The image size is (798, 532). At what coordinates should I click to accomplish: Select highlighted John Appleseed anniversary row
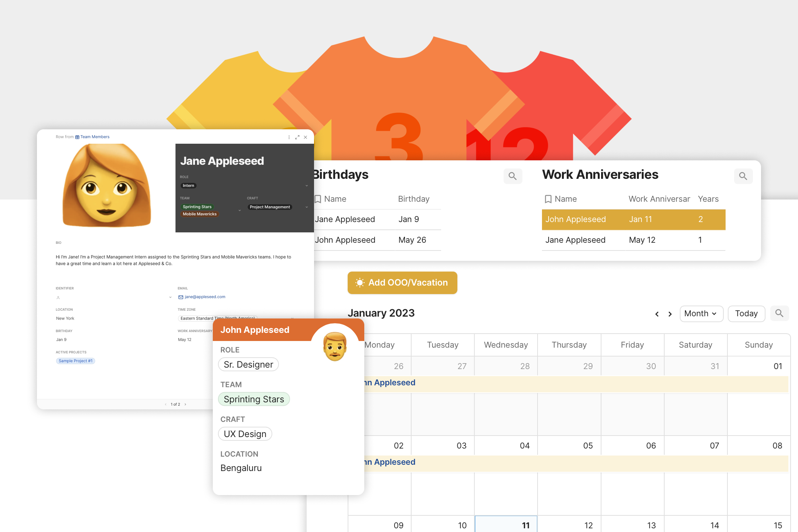(634, 219)
